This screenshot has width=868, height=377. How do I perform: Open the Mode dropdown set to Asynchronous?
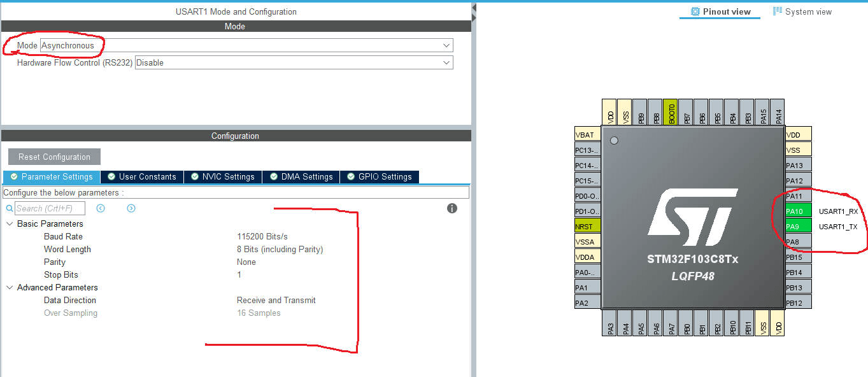(246, 46)
